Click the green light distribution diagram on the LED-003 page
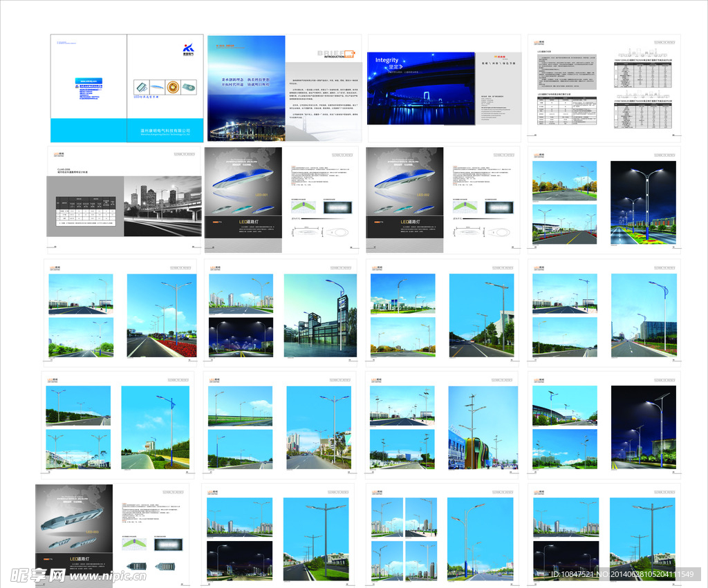The image size is (708, 588). coord(135,544)
